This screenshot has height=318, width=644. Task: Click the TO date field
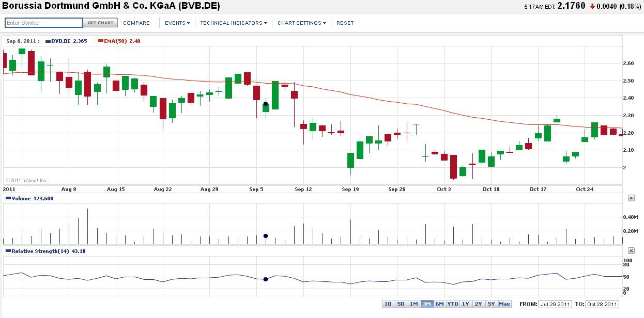point(602,304)
